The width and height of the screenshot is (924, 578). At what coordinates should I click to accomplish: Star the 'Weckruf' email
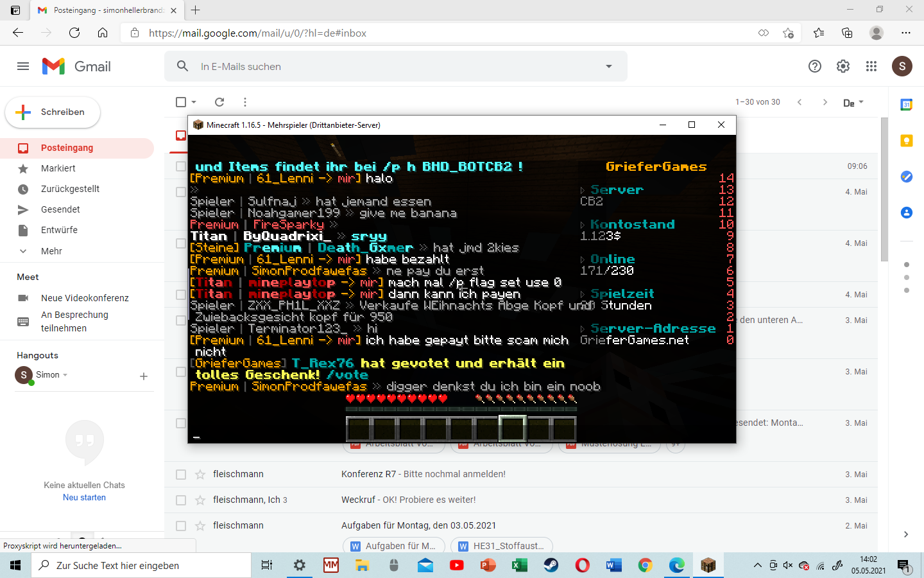tap(200, 500)
